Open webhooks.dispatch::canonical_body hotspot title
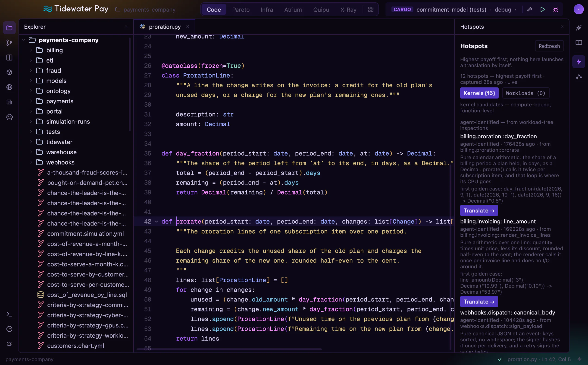Image resolution: width=588 pixels, height=365 pixels. point(507,313)
